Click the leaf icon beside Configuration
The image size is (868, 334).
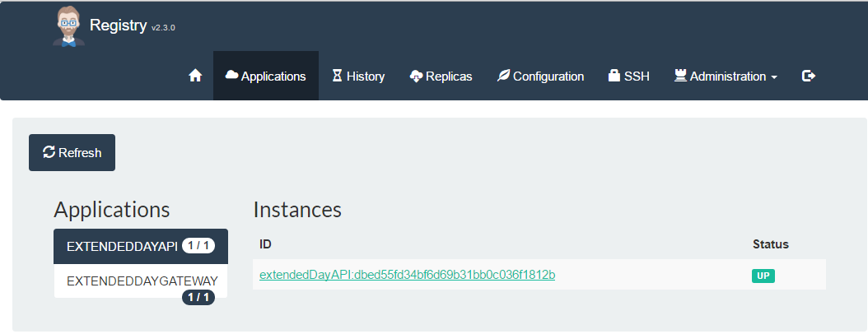coord(503,76)
